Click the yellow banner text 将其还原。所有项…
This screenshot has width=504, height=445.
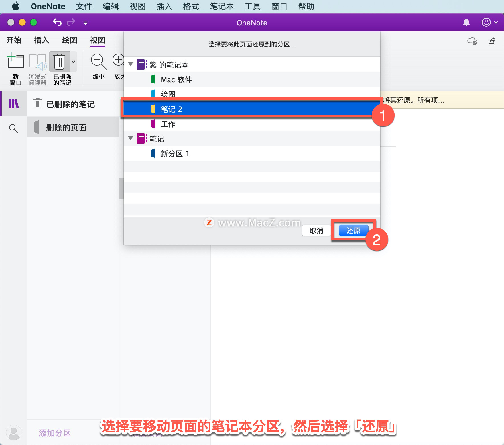414,100
